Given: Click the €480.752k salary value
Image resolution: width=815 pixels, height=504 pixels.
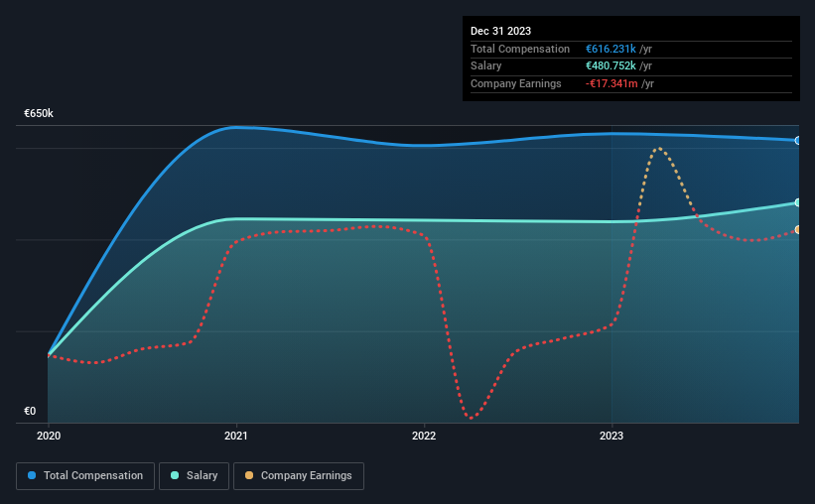Looking at the screenshot, I should pyautogui.click(x=611, y=66).
